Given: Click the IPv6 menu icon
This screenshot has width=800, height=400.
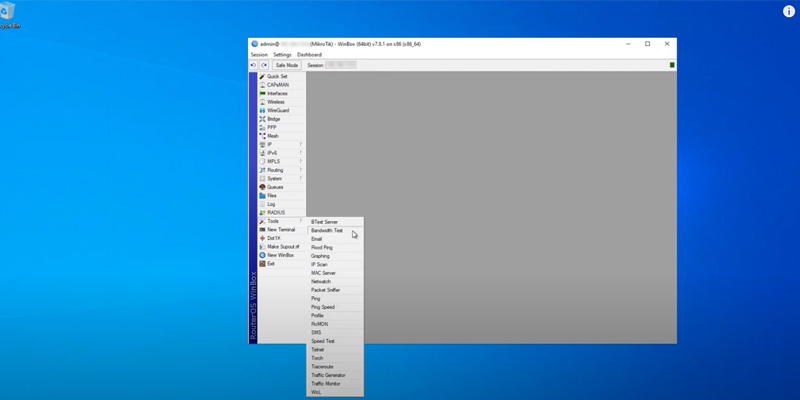Looking at the screenshot, I should point(262,153).
